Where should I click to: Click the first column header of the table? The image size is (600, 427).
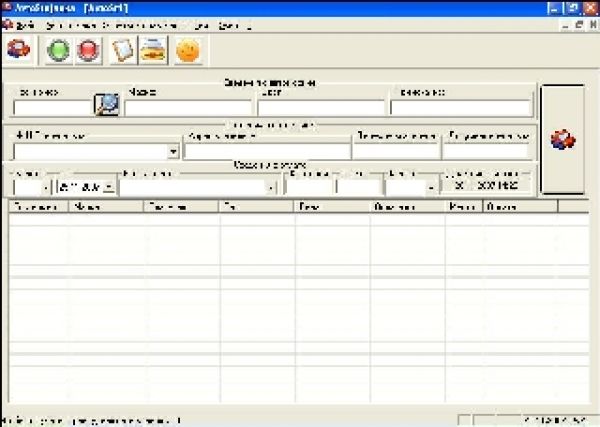(38, 207)
